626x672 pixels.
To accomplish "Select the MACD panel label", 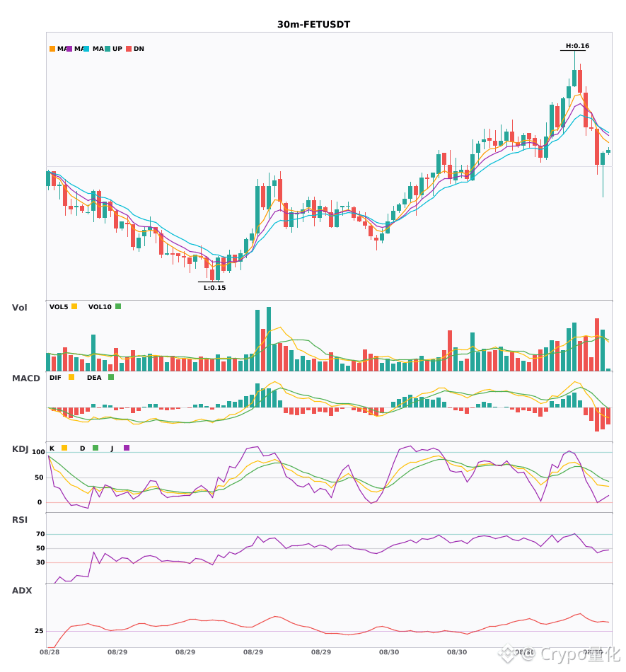I will click(25, 378).
